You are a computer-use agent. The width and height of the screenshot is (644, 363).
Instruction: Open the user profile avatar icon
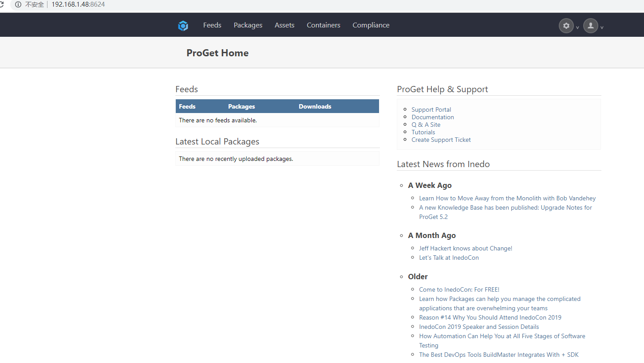click(590, 26)
